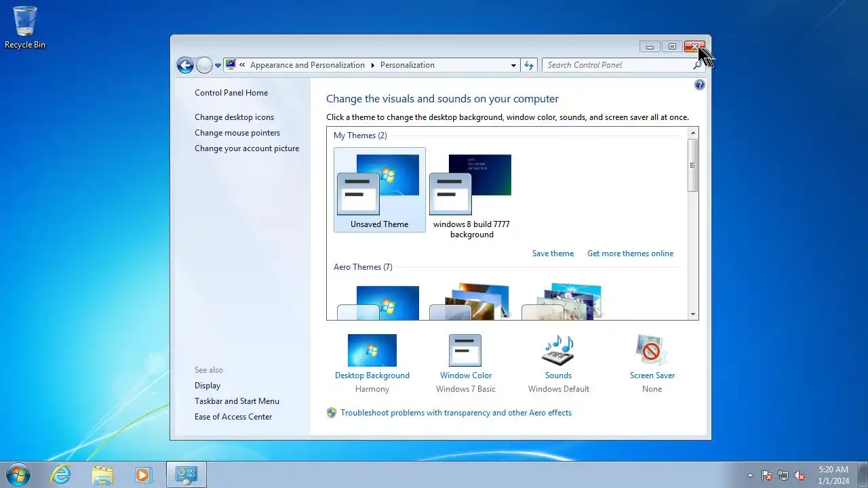Open Windows Explorer from taskbar
868x488 pixels.
tap(102, 474)
